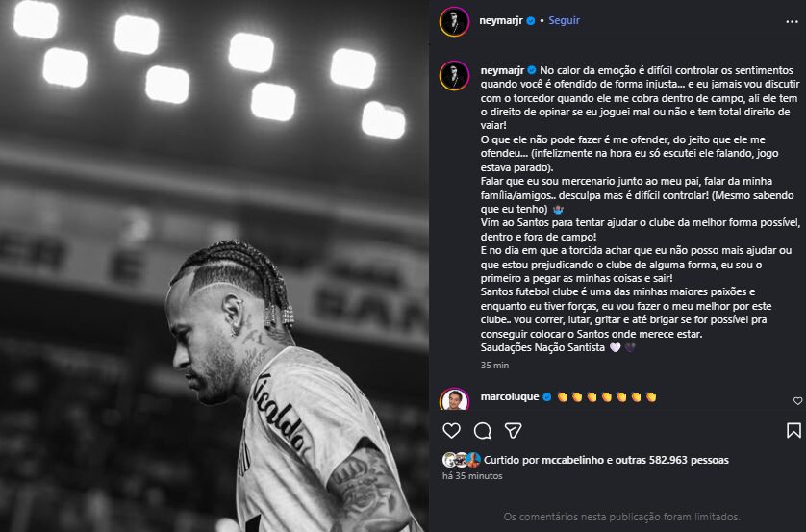
Task: Click the black-and-white post photo
Action: click(214, 266)
